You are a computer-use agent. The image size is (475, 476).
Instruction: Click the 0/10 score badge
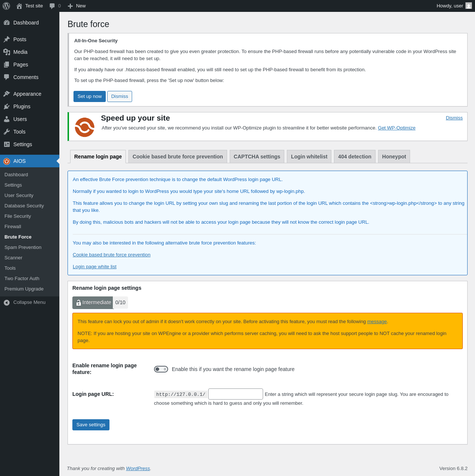click(x=121, y=303)
